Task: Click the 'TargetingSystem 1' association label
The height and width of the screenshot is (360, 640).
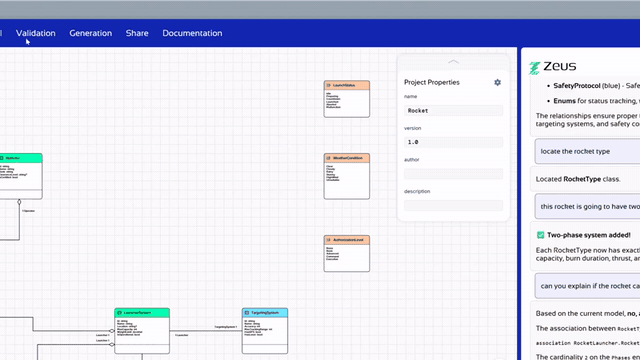Action: [x=226, y=327]
